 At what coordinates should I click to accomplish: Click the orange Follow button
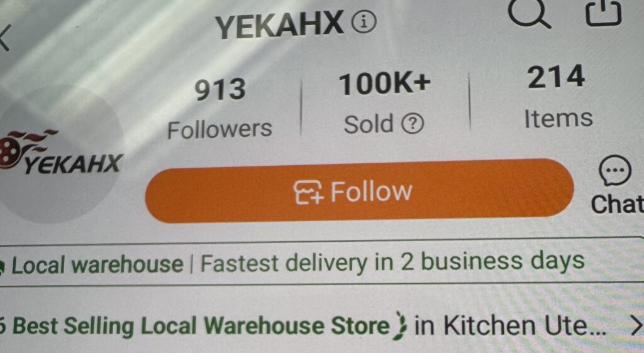[x=359, y=191]
